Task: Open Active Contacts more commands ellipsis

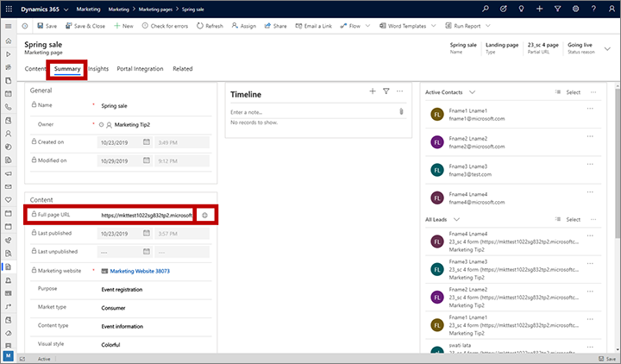Action: 593,92
